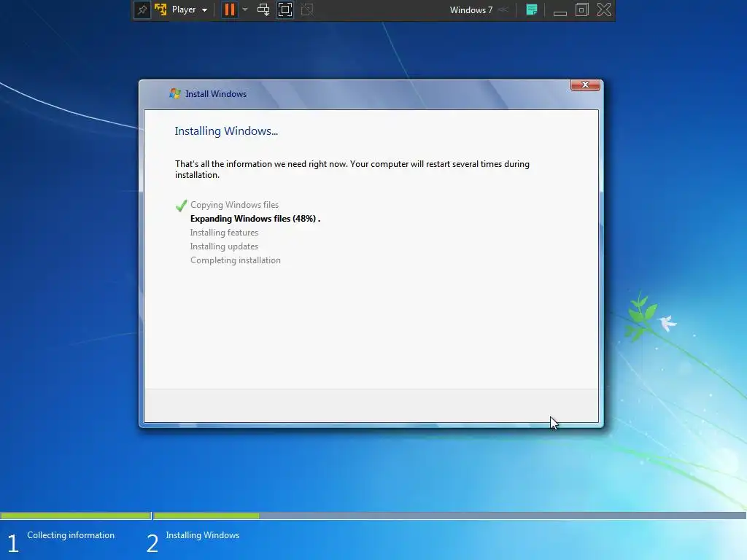Click the Windows 7 VM name label
Viewport: 747px width, 560px height.
pyautogui.click(x=471, y=10)
